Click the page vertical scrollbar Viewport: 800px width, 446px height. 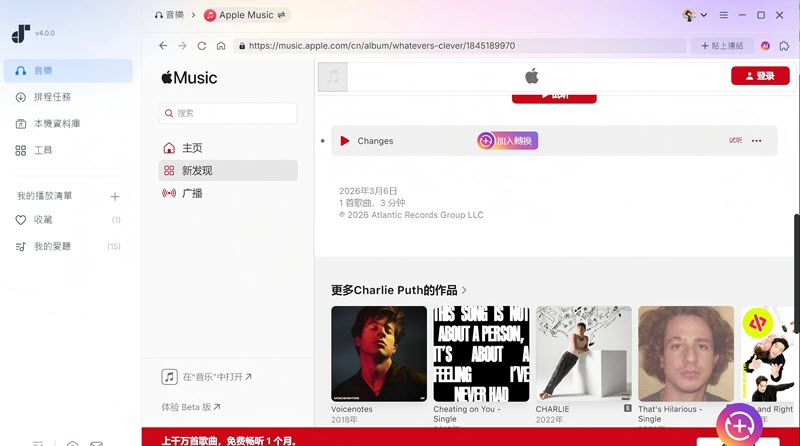pyautogui.click(x=796, y=273)
